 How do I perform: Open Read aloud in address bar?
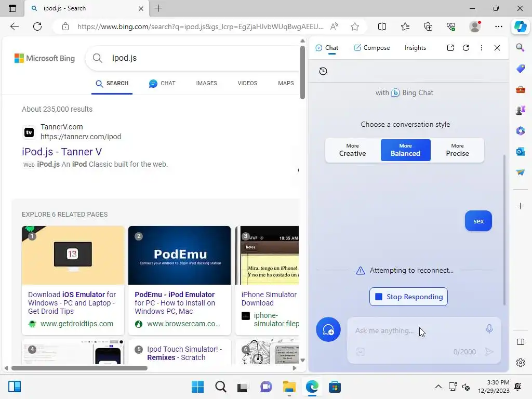[x=334, y=26]
